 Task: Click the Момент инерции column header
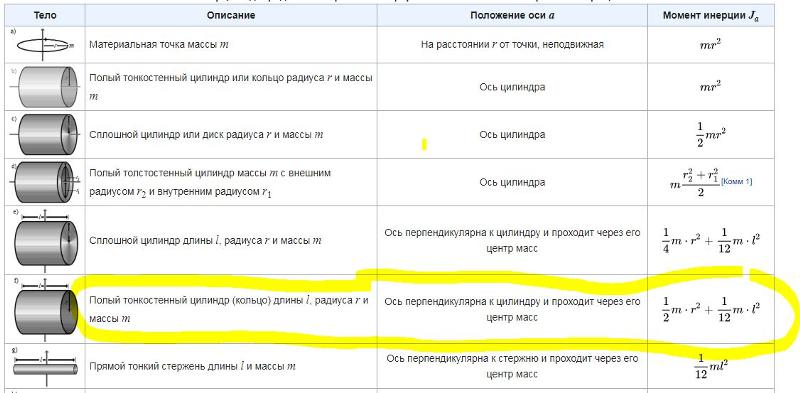pos(711,15)
